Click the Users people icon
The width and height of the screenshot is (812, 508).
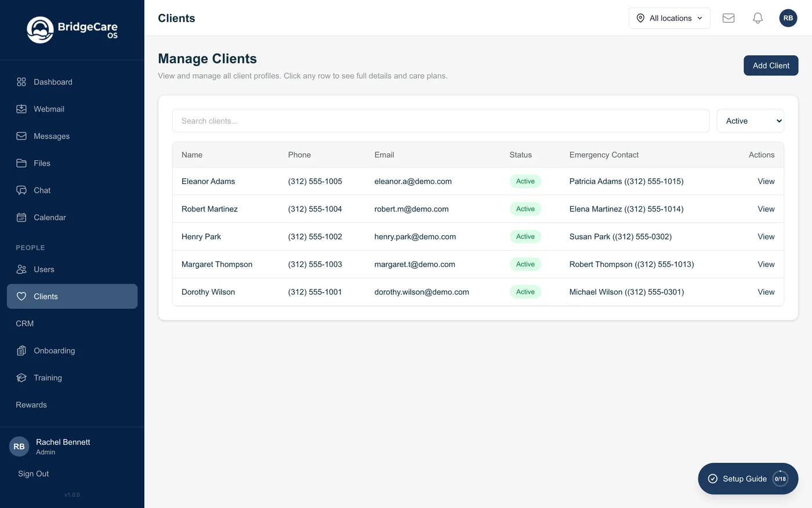[21, 269]
